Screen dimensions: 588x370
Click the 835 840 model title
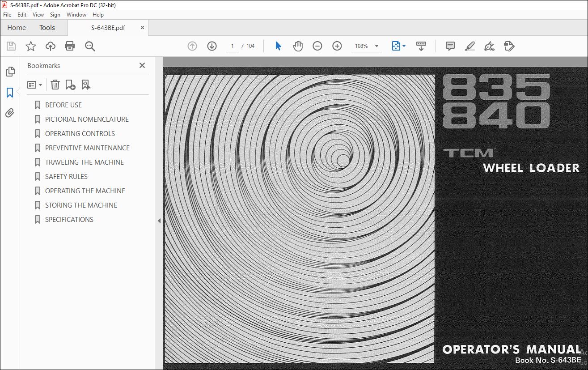click(496, 101)
